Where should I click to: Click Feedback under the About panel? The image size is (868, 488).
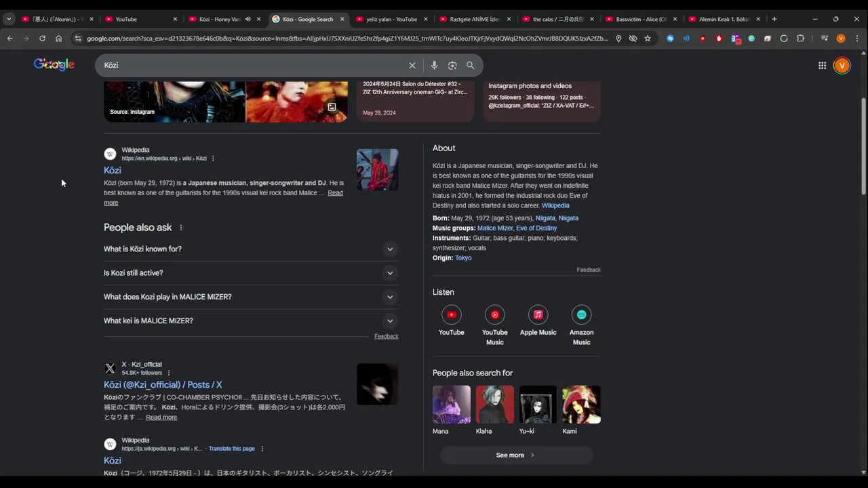(589, 270)
